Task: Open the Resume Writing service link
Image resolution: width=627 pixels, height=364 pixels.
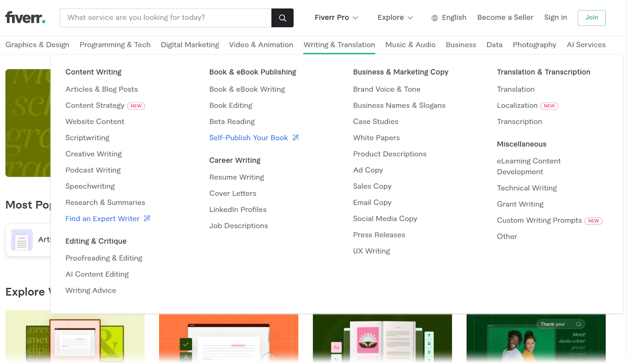Action: [237, 177]
